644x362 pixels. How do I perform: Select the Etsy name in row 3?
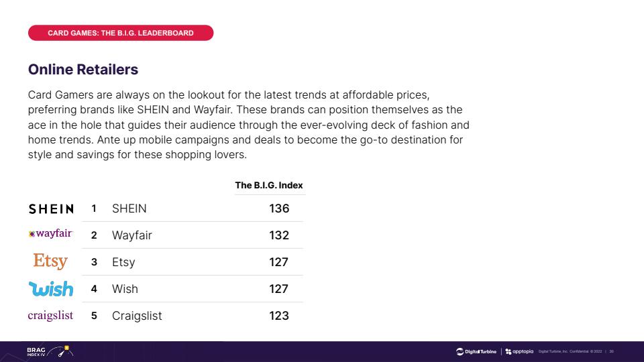123,262
